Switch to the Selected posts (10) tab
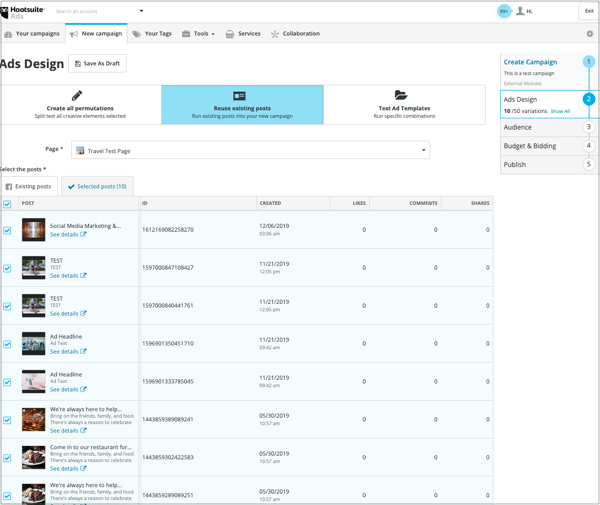This screenshot has height=505, width=600. click(x=97, y=186)
